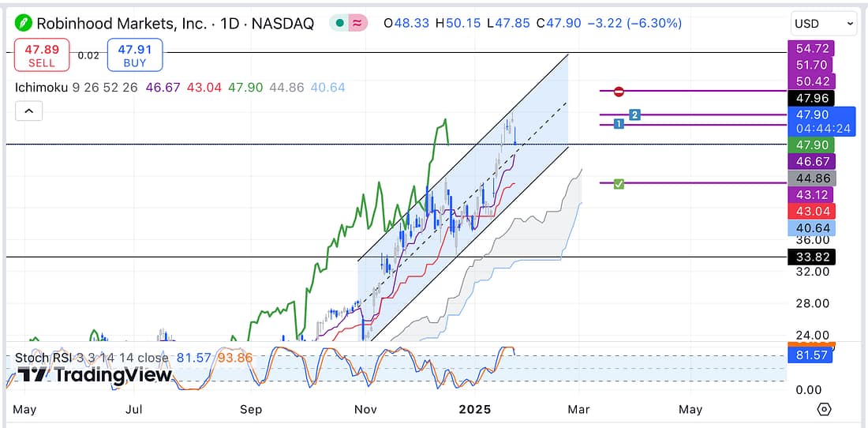Click the BUY 47.91 button
The width and height of the screenshot is (868, 428).
135,55
